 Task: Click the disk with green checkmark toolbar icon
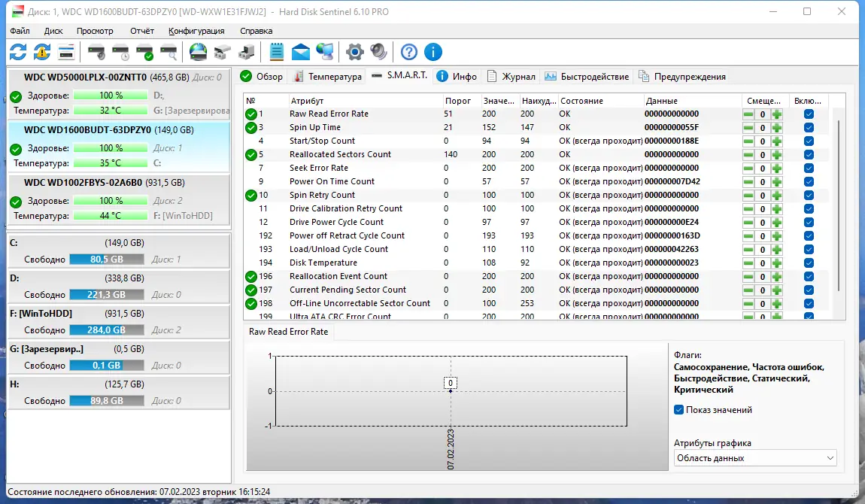[143, 52]
